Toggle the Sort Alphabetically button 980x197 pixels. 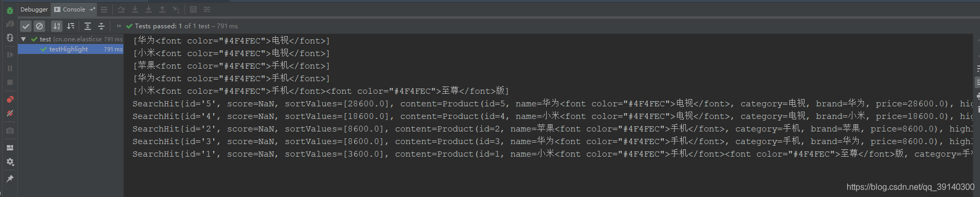click(57, 26)
